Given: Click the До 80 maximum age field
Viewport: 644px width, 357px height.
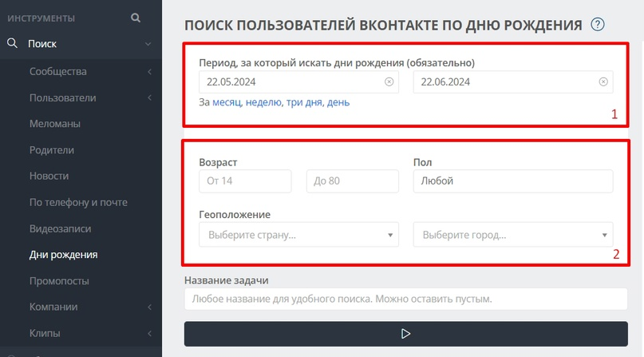Looking at the screenshot, I should point(353,181).
